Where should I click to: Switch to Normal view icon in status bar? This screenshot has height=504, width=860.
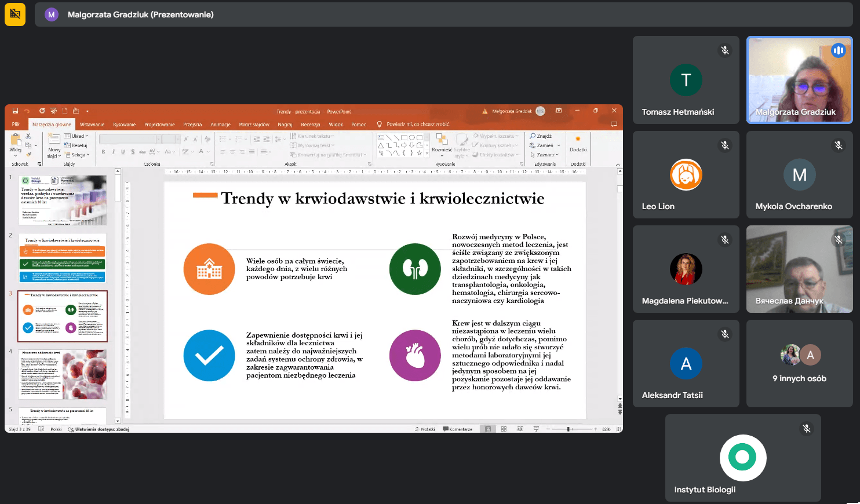pyautogui.click(x=488, y=429)
